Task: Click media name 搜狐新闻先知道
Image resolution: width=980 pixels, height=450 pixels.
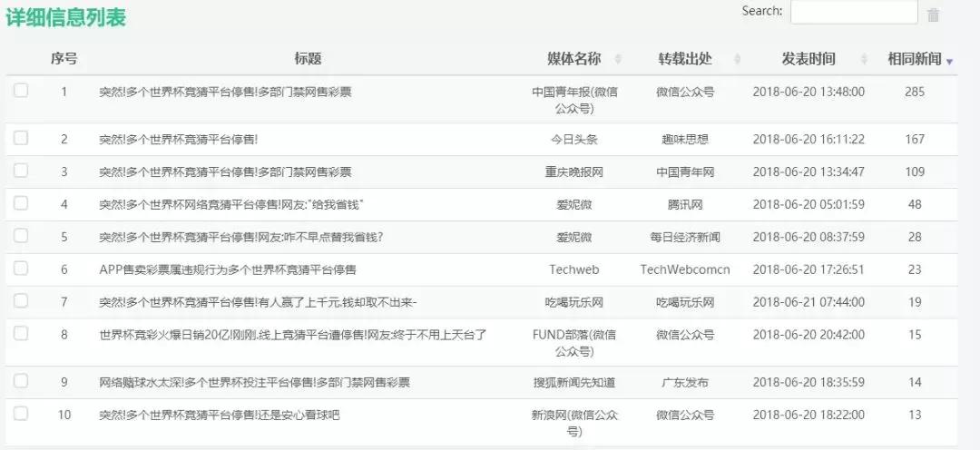Action: [573, 382]
